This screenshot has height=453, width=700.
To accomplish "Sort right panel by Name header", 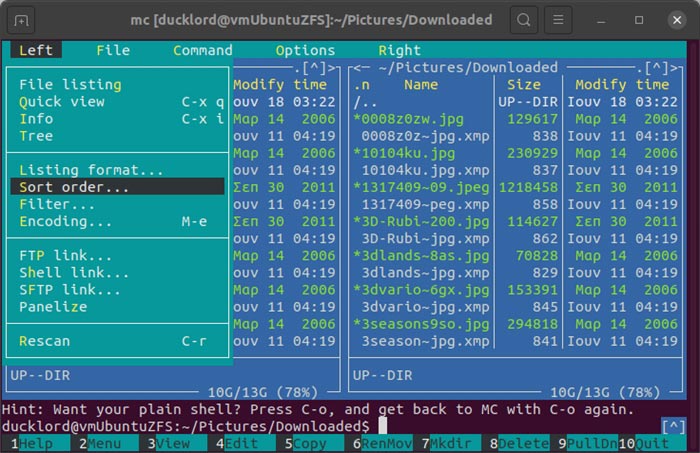I will 421,84.
